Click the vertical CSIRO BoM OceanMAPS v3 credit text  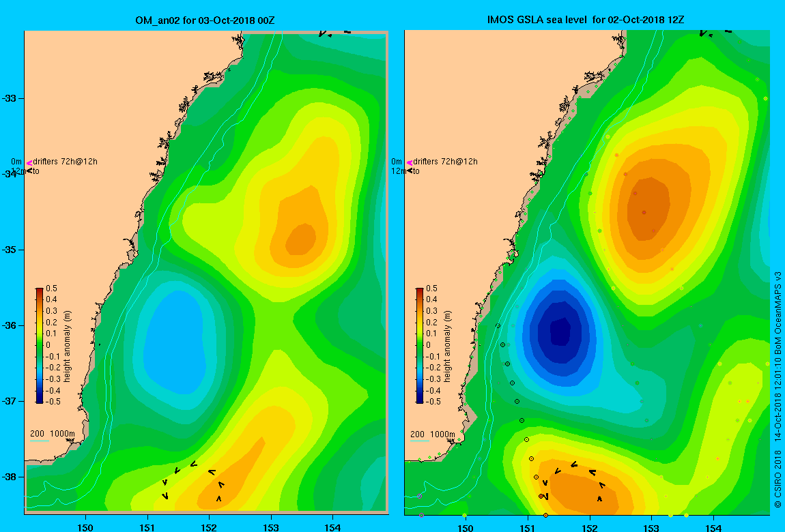(777, 391)
